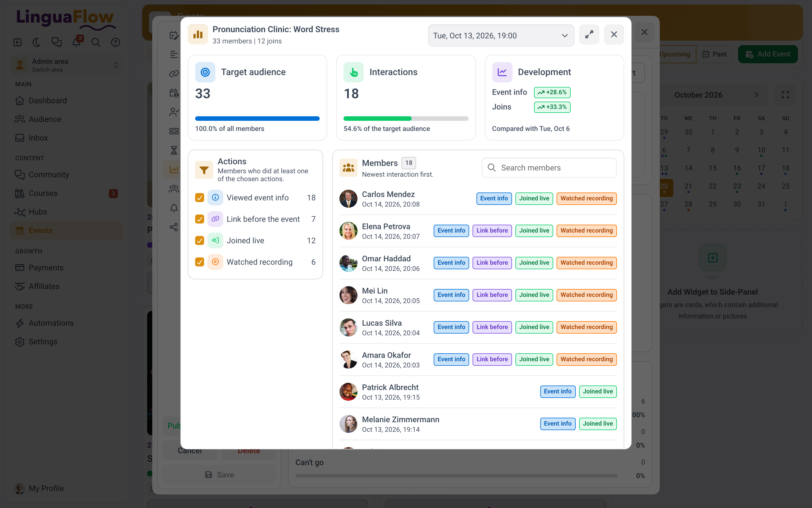Open the event date dropdown
The width and height of the screenshot is (812, 508).
click(x=501, y=36)
